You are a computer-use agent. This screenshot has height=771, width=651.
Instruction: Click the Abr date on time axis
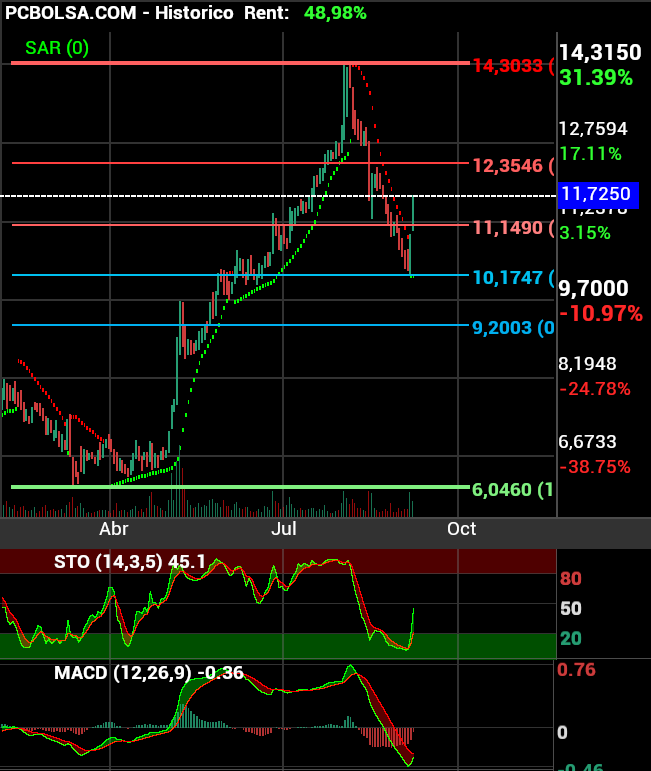(x=114, y=528)
